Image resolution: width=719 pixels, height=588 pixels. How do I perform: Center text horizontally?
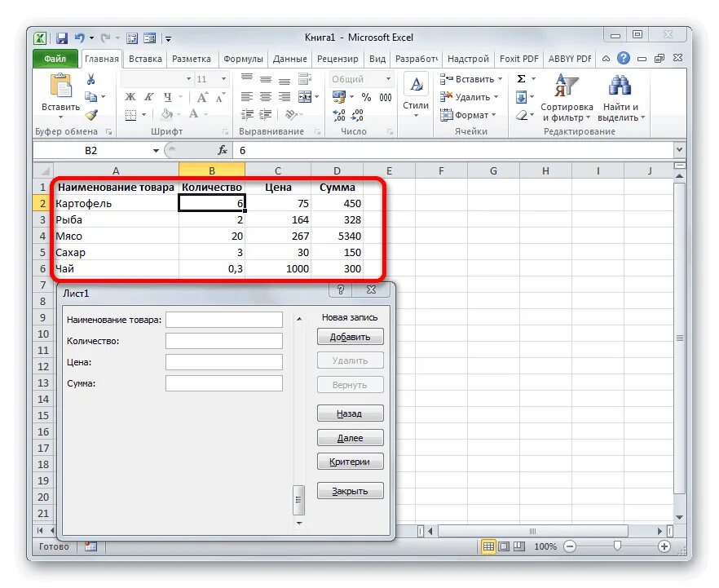266,97
